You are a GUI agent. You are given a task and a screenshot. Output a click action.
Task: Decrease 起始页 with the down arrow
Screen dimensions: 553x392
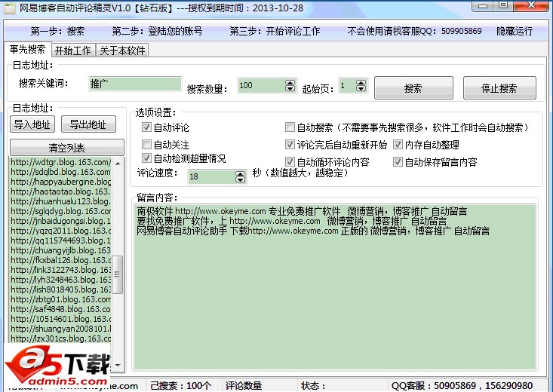point(361,88)
